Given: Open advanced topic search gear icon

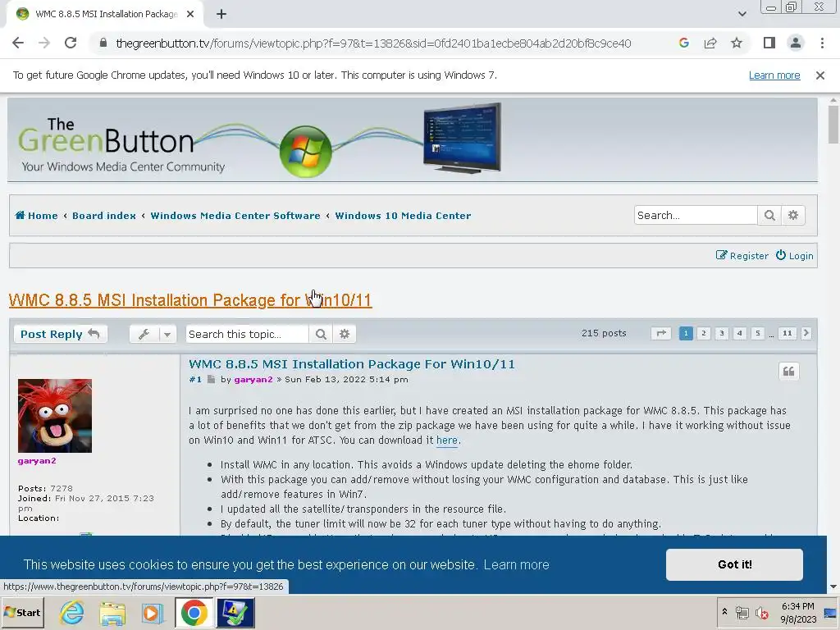Looking at the screenshot, I should coord(345,335).
